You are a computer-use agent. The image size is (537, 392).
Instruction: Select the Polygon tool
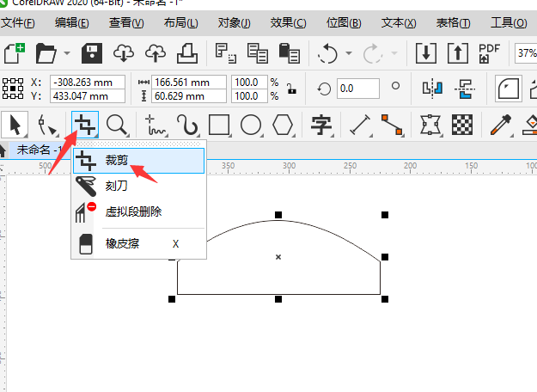tap(283, 126)
